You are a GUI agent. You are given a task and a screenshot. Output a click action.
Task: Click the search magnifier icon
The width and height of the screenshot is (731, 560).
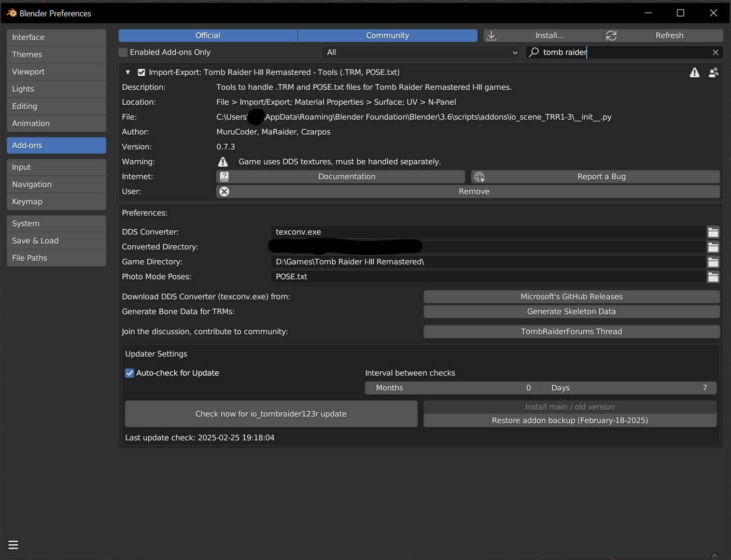(534, 52)
